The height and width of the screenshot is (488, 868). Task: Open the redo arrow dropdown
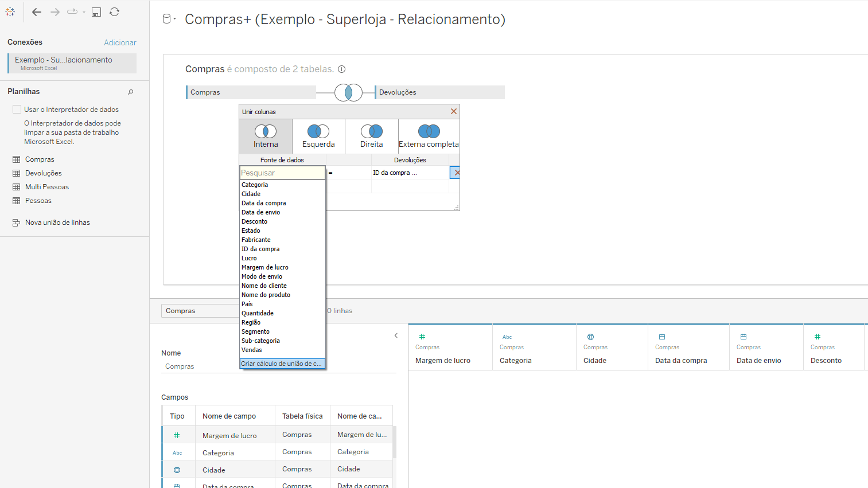[x=84, y=12]
